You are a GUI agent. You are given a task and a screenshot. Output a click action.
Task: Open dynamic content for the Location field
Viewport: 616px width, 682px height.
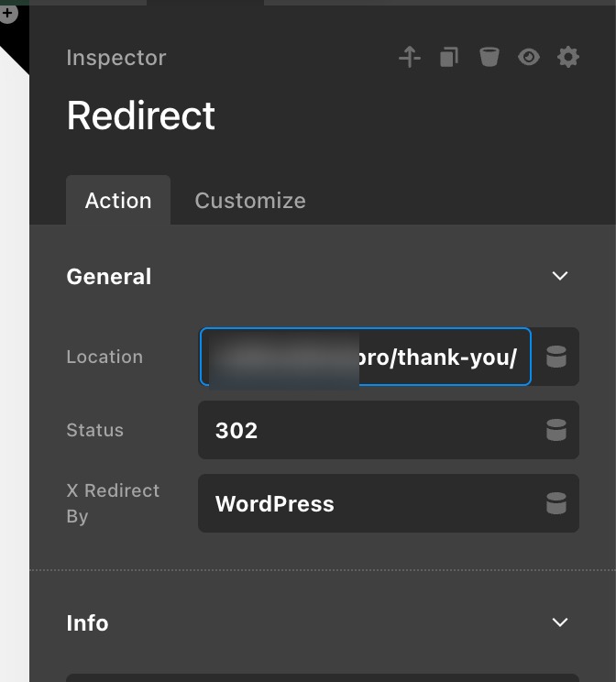(556, 357)
